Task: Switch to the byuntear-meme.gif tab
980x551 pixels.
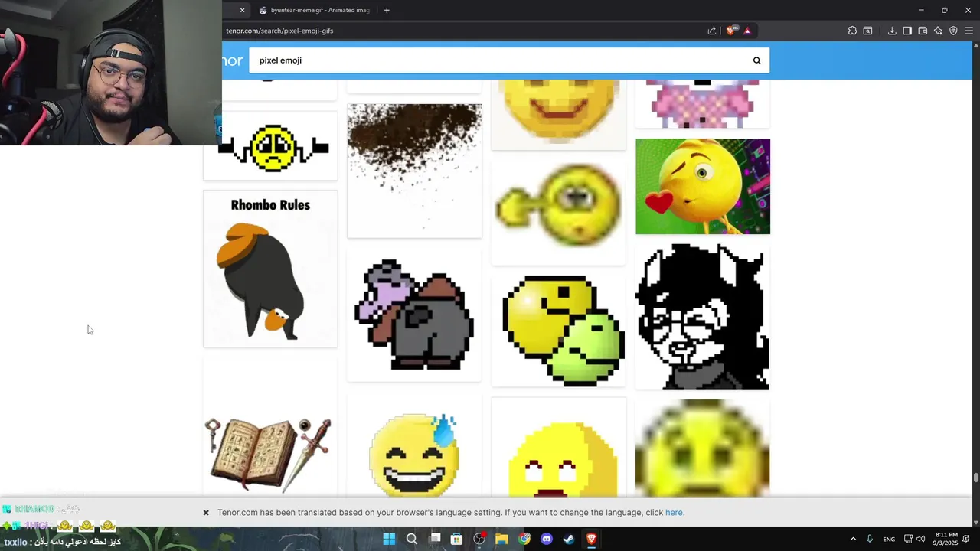Action: pyautogui.click(x=314, y=10)
